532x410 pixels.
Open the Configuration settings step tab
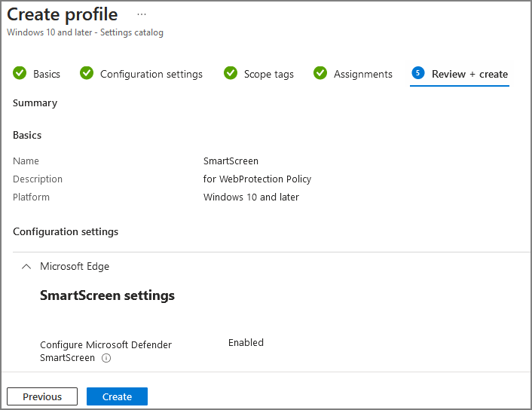[x=141, y=74]
